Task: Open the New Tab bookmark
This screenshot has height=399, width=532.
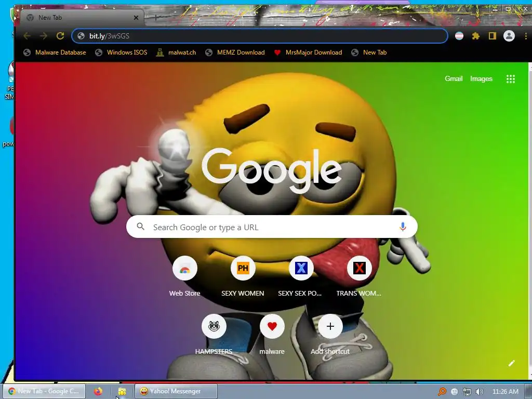Action: point(369,52)
